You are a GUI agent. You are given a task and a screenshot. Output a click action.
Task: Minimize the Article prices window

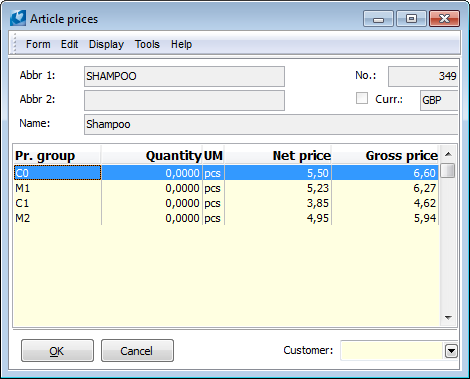click(x=378, y=19)
